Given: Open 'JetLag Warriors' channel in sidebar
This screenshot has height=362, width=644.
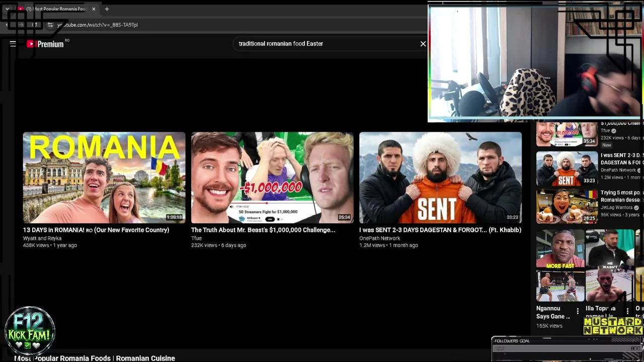Looking at the screenshot, I should tap(616, 207).
